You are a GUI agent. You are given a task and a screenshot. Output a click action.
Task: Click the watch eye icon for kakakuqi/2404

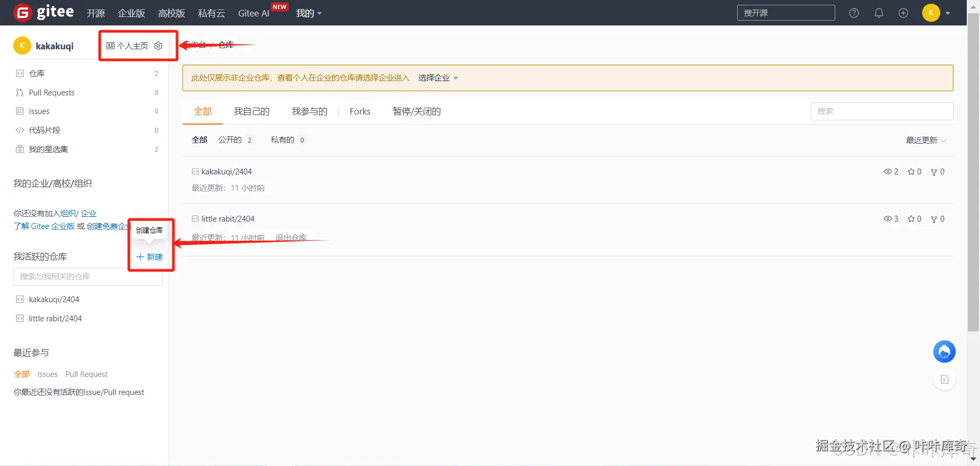pyautogui.click(x=888, y=172)
